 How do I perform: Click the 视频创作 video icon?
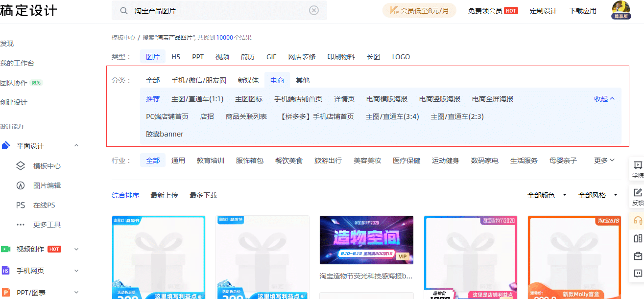[x=6, y=249]
